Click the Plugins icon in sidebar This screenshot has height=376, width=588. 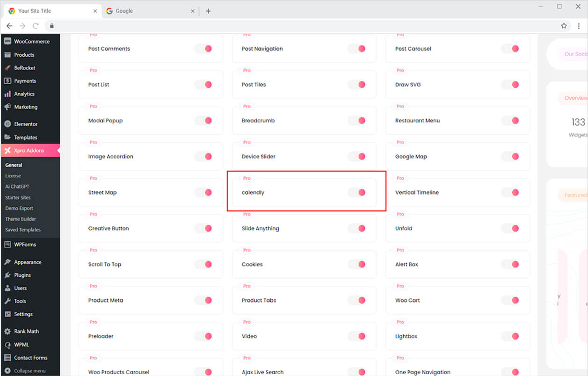coord(7,275)
